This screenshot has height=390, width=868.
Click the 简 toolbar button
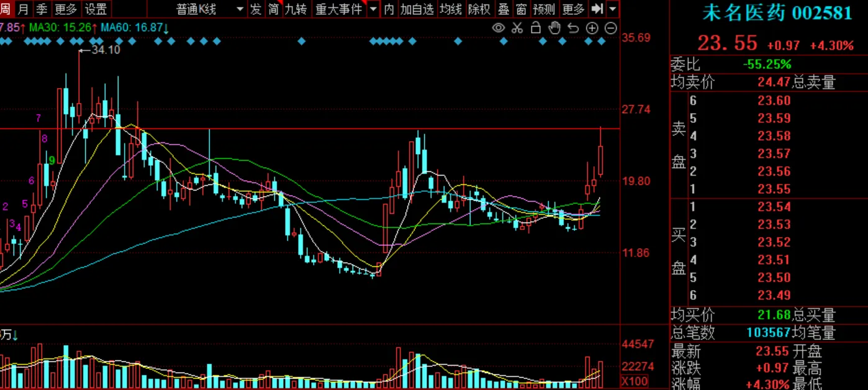coord(273,9)
